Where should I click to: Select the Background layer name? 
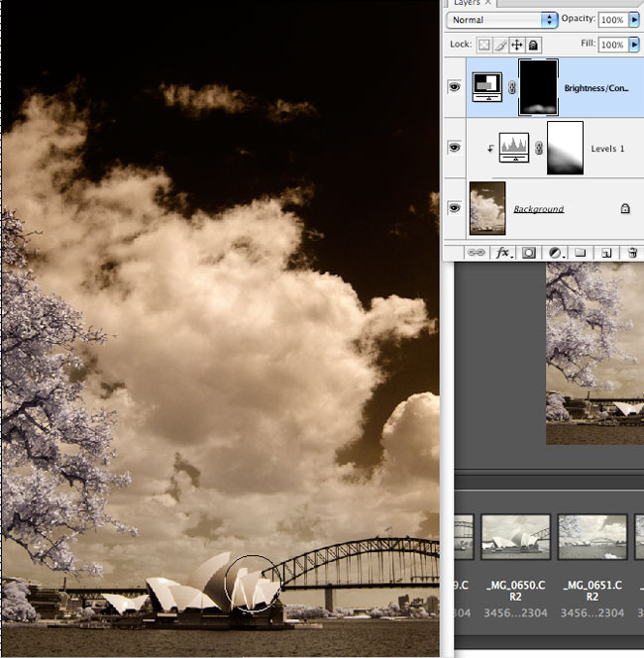(x=538, y=209)
